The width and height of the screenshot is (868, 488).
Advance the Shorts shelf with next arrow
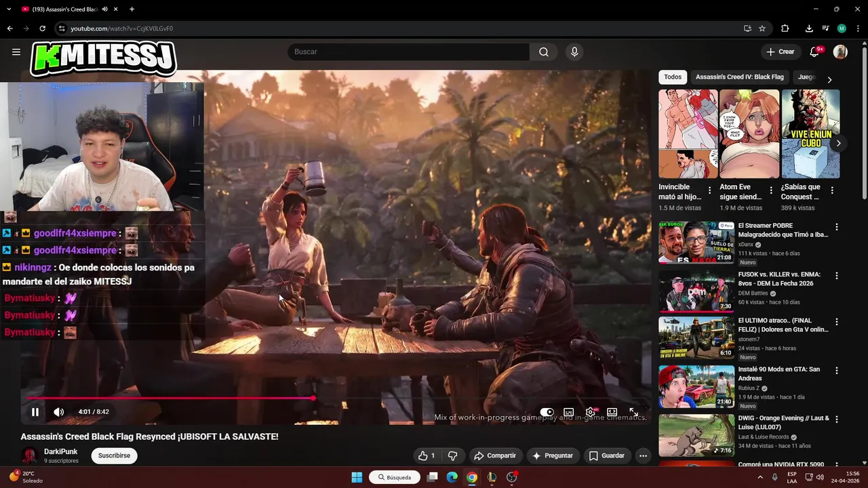click(838, 143)
